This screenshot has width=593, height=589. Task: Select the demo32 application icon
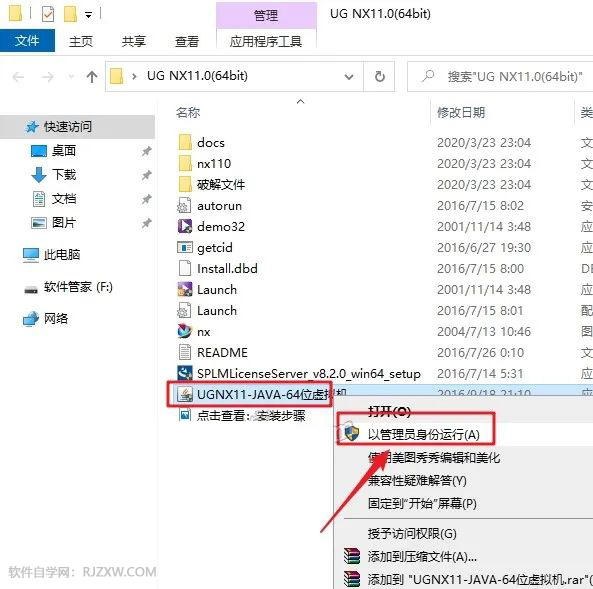click(185, 226)
